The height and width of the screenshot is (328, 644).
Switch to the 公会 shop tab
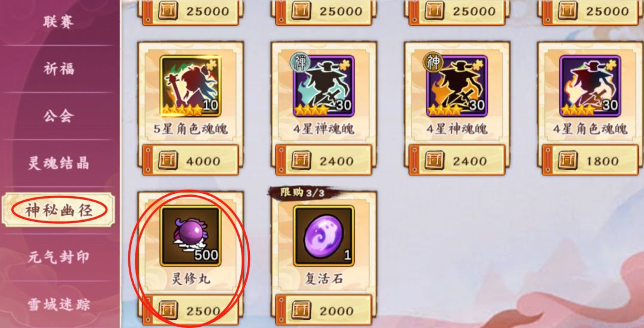(x=58, y=116)
